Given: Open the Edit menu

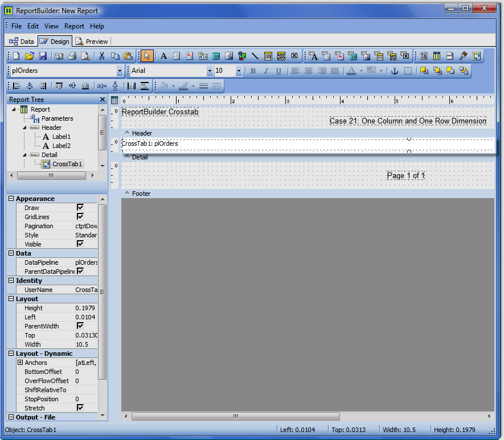Looking at the screenshot, I should (x=33, y=26).
